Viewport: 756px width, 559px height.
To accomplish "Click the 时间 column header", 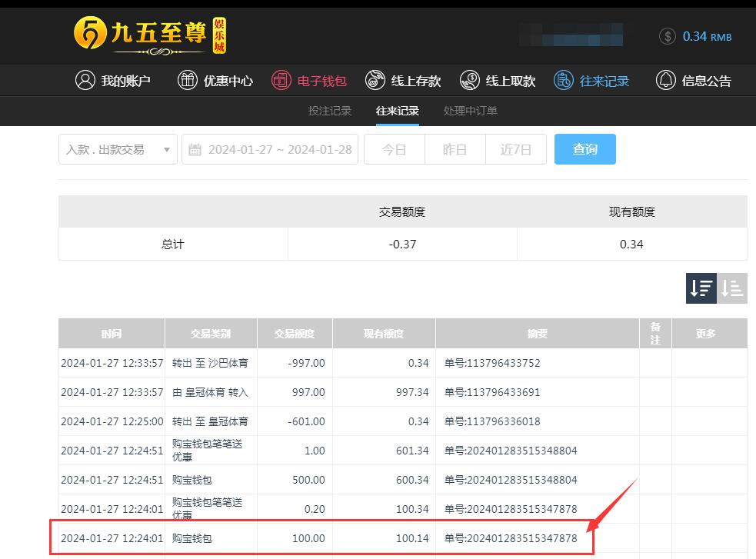I will 112,334.
